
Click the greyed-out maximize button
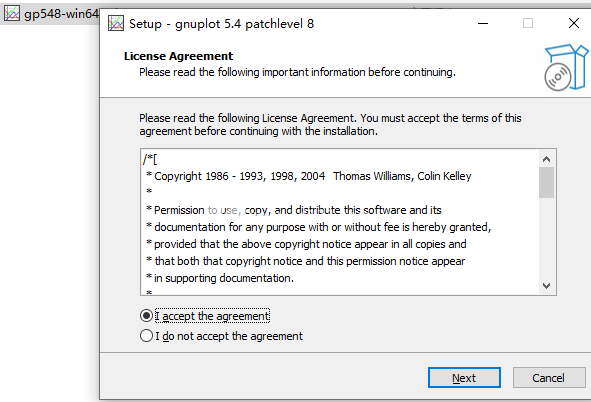(x=528, y=23)
